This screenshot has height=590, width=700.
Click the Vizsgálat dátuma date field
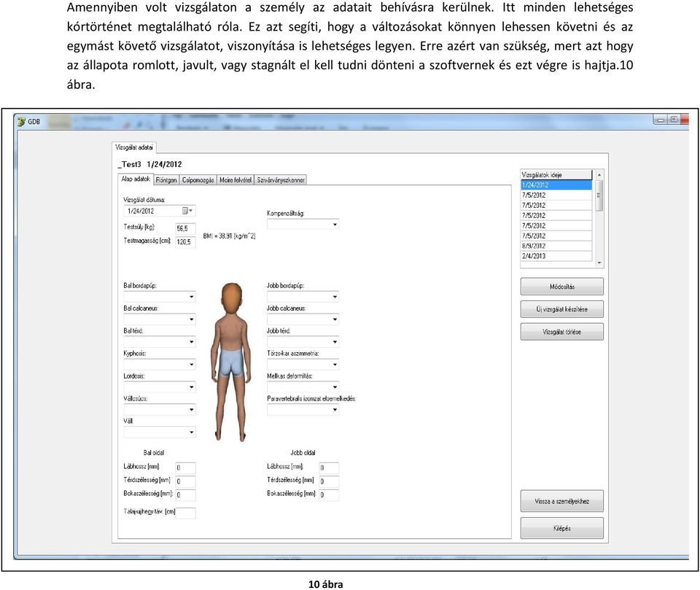point(160,211)
